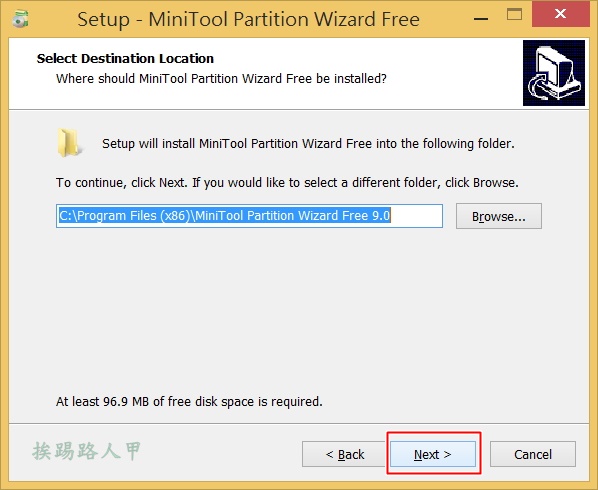The width and height of the screenshot is (598, 490).
Task: Click 'Where should MiniTool Partition Wizard' subtitle
Action: click(221, 79)
